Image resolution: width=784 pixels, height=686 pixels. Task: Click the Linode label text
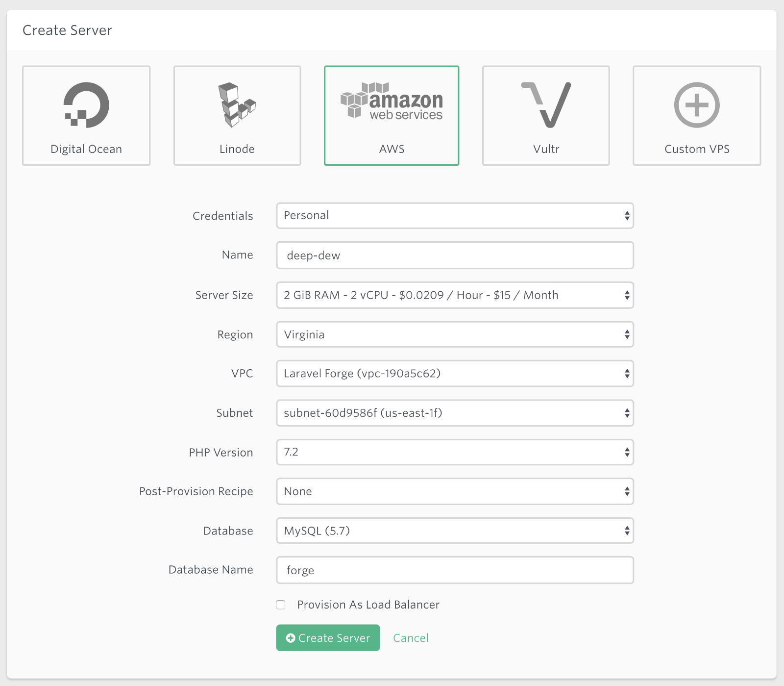coord(237,149)
